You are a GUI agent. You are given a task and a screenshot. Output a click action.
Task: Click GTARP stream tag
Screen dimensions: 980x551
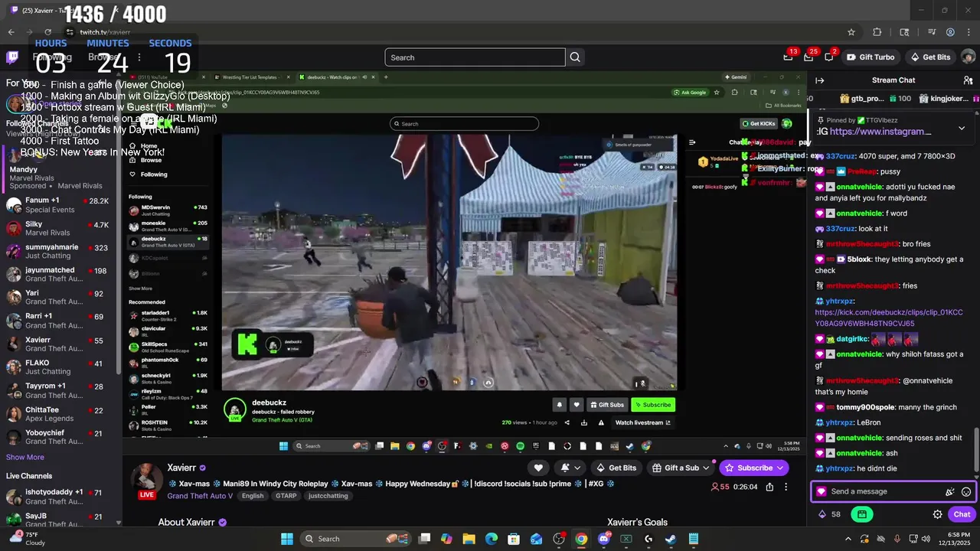click(x=286, y=496)
